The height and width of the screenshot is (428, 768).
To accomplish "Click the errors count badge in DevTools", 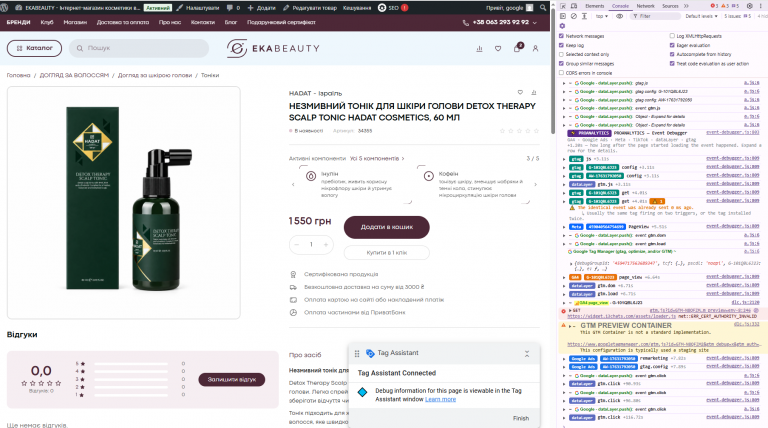I will coord(714,6).
